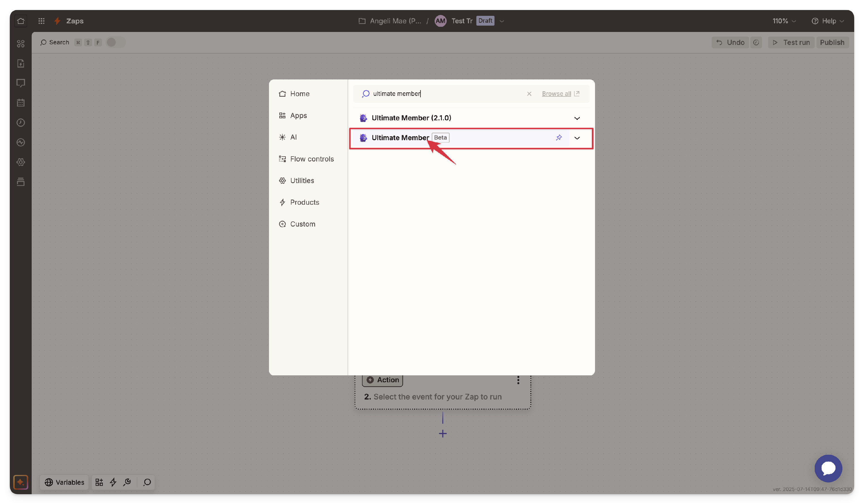The image size is (864, 504).
Task: Select Flow controls category
Action: pos(306,159)
